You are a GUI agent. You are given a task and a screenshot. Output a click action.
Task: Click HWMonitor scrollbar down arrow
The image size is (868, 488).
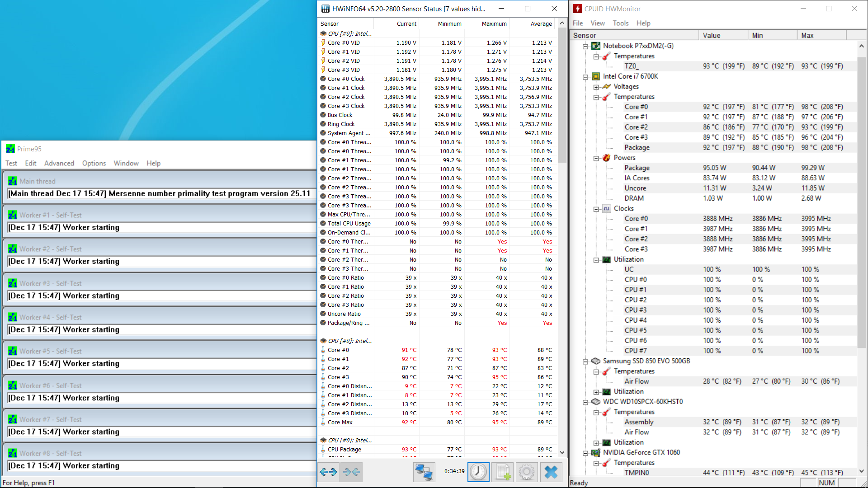(862, 471)
